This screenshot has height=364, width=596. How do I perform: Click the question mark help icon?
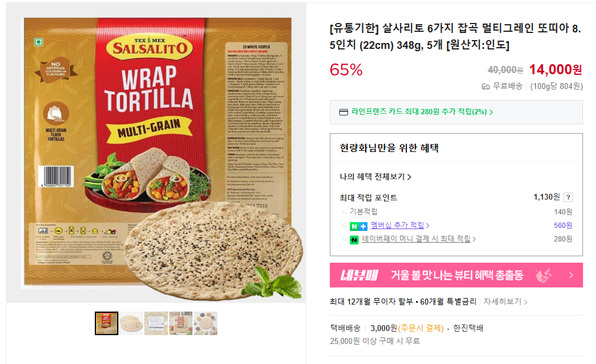coord(568,197)
